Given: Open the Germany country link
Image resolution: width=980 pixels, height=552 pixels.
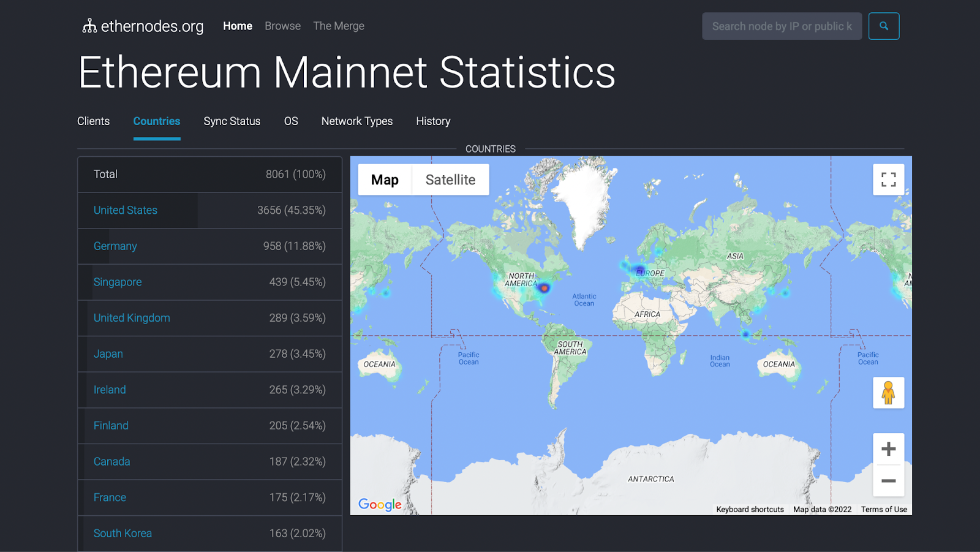Looking at the screenshot, I should tap(115, 246).
